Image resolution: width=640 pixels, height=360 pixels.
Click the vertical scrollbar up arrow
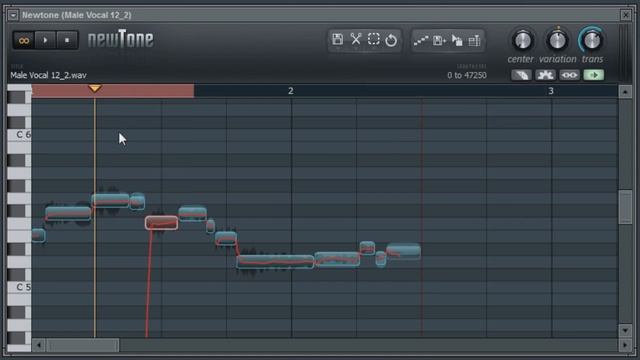click(625, 92)
